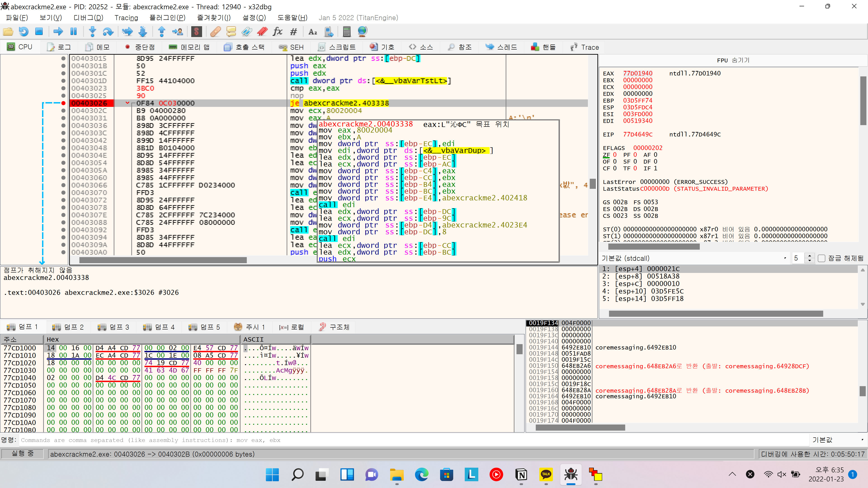Open the Variables hash icon

click(293, 32)
